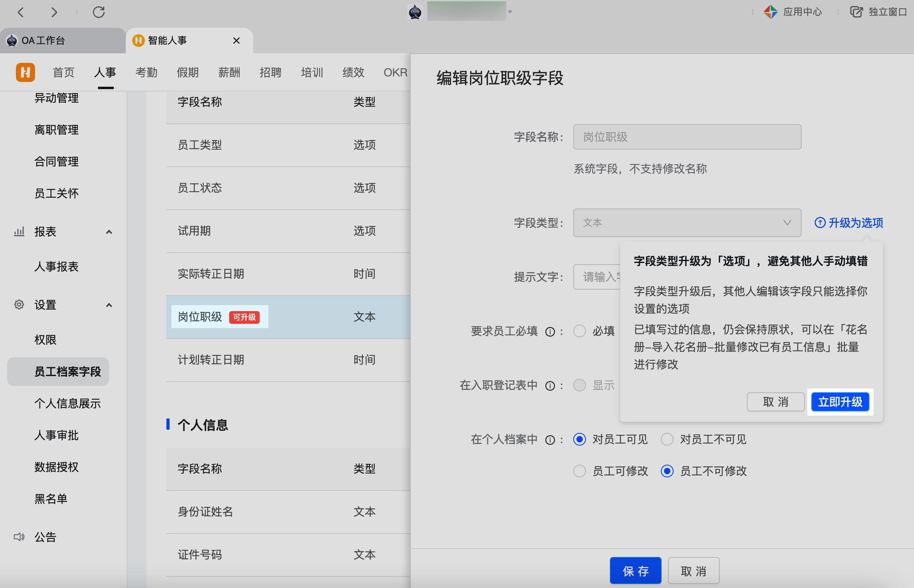Open the 应用中心 colorful icon
The width and height of the screenshot is (914, 588).
[770, 12]
